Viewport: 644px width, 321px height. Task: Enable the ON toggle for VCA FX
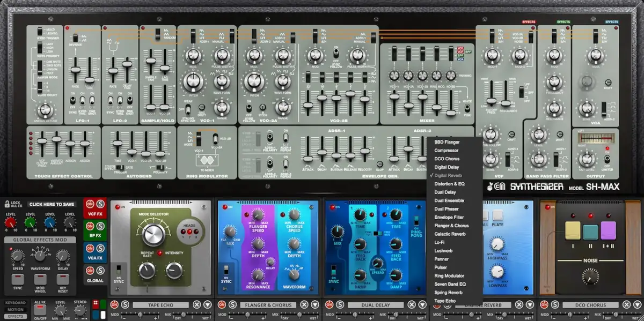point(91,248)
